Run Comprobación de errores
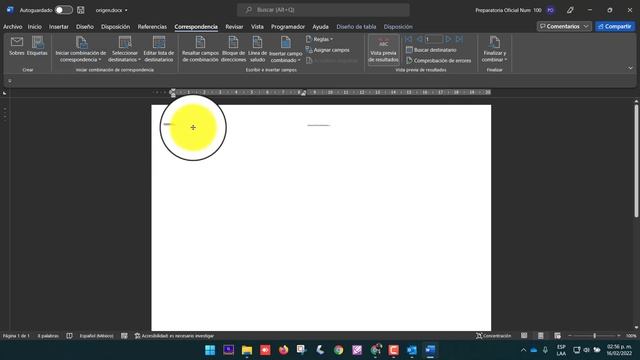Viewport: 640px width, 360px height. [x=438, y=60]
